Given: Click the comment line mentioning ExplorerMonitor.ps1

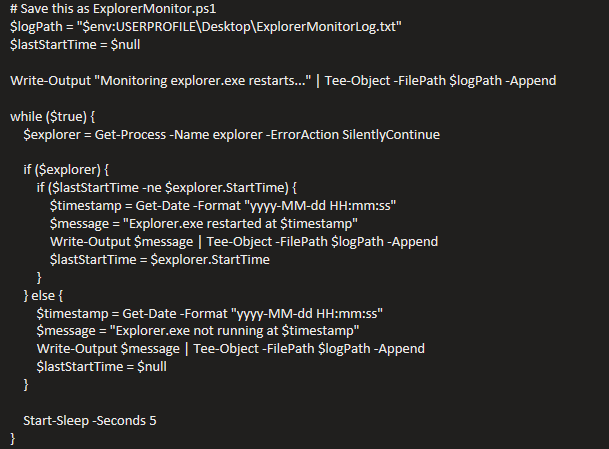Looking at the screenshot, I should pyautogui.click(x=113, y=9).
